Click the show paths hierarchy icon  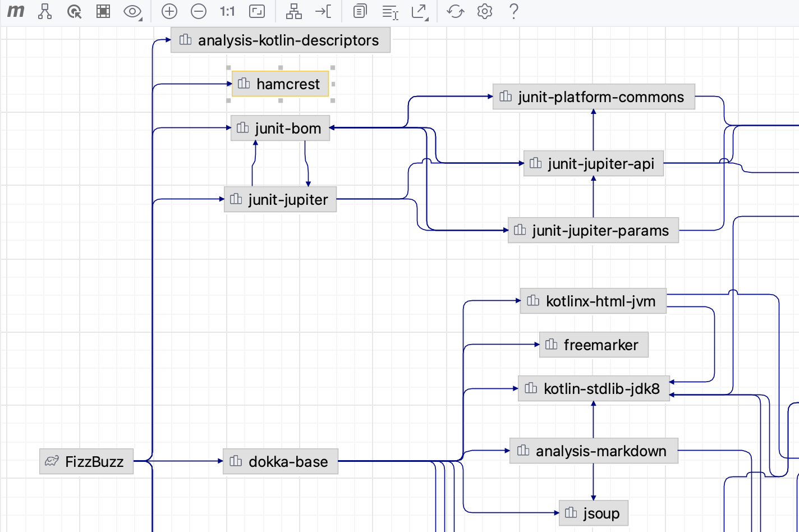click(45, 11)
